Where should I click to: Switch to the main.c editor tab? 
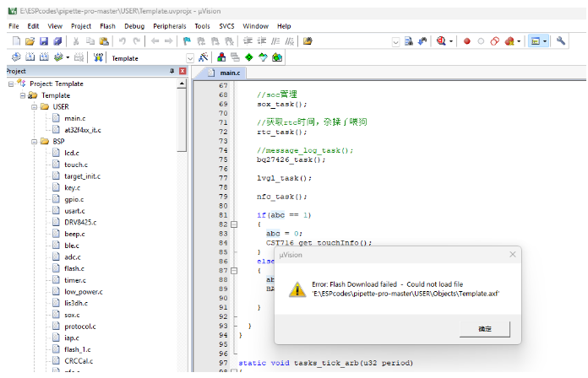click(x=225, y=73)
